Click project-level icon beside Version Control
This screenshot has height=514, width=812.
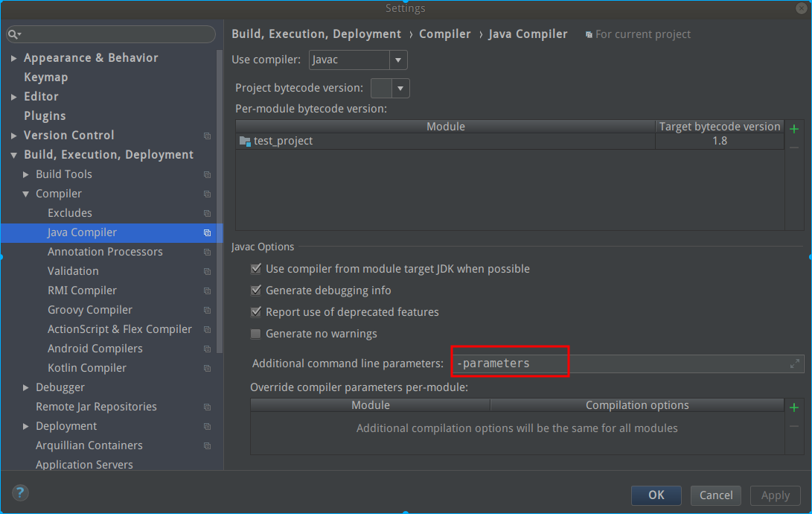(207, 136)
